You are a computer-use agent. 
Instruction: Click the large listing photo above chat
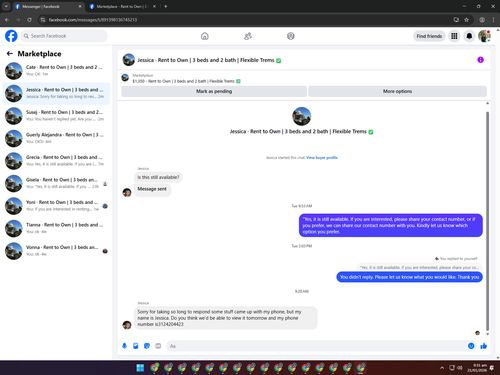coord(302,116)
